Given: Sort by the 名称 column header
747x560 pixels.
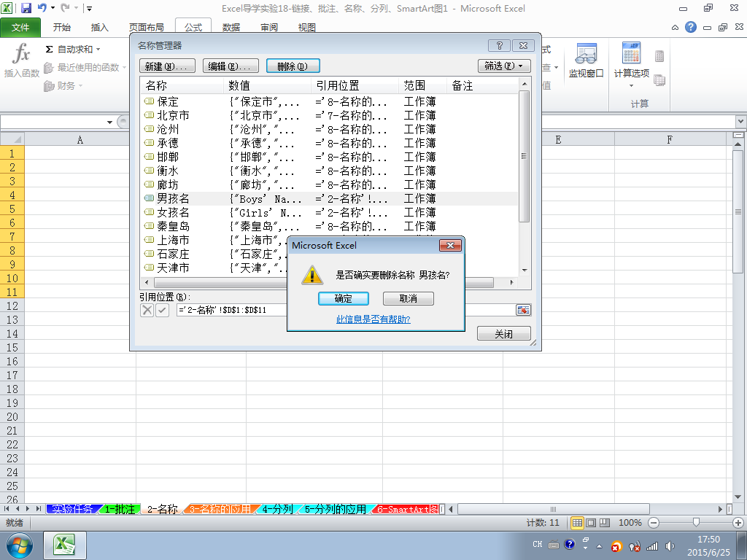Looking at the screenshot, I should point(182,85).
